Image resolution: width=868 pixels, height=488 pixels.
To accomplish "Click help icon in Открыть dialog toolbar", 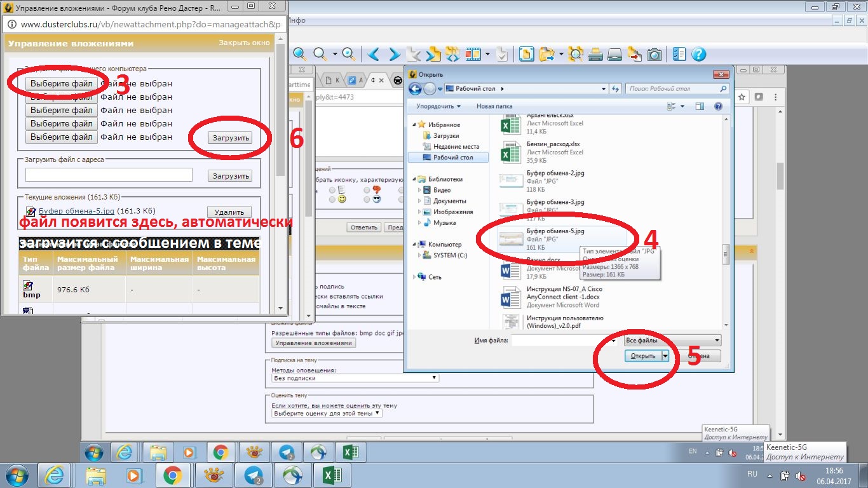I will tap(718, 106).
